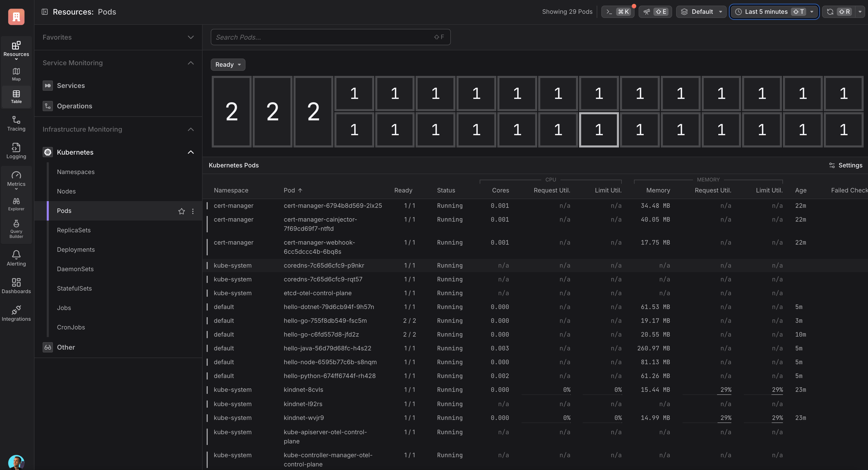This screenshot has width=868, height=470.
Task: Open Services under Service Monitoring
Action: coord(71,86)
